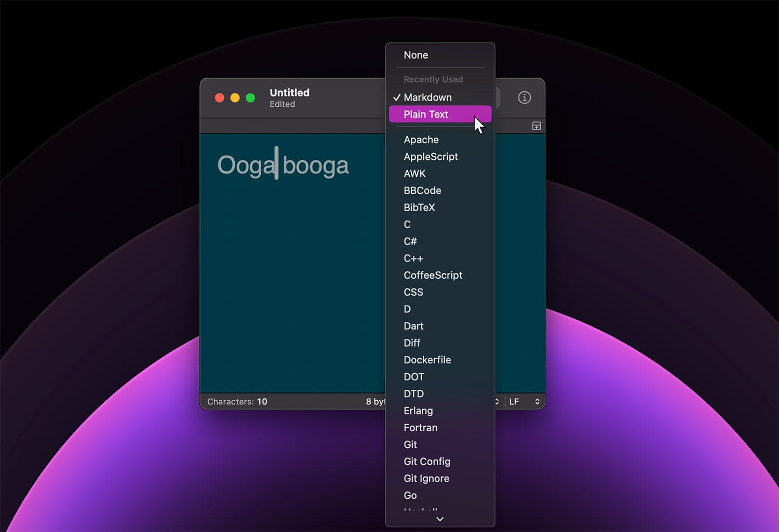This screenshot has height=532, width=779.
Task: Select Diff syntax
Action: pyautogui.click(x=440, y=343)
